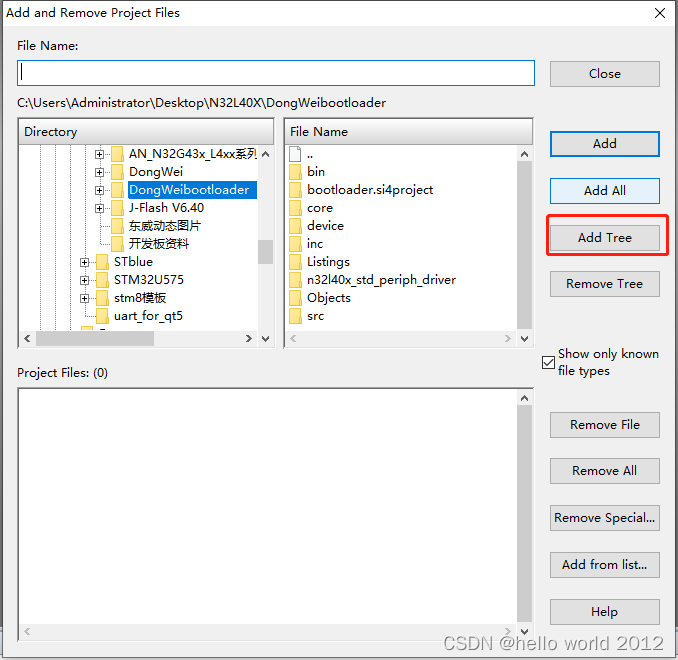Expand the STM32U575 folder node

85,280
